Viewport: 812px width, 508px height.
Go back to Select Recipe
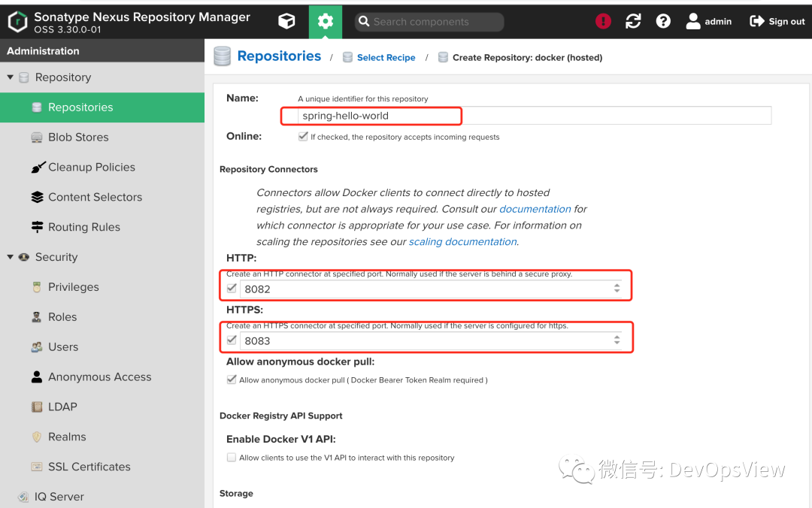tap(386, 57)
